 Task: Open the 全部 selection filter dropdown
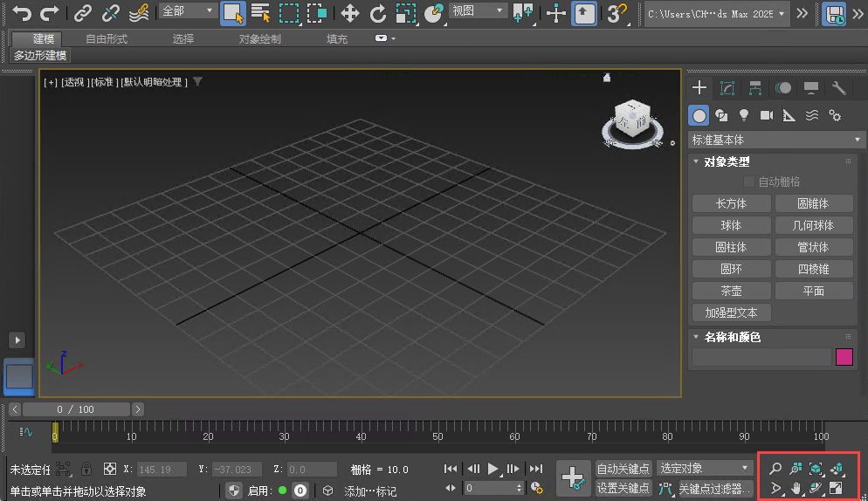(x=188, y=11)
